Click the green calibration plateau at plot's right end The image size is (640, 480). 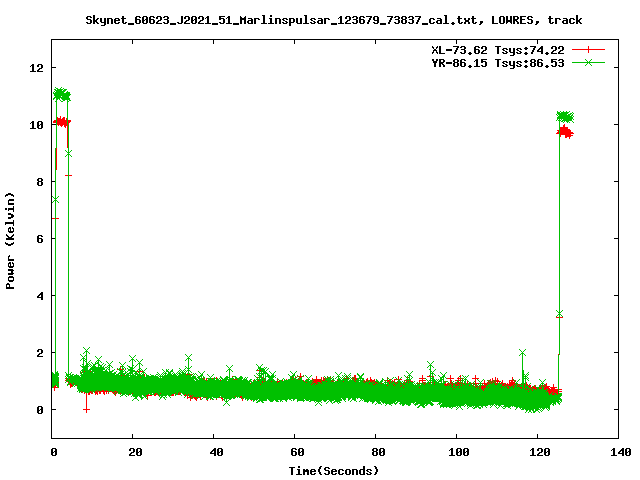point(565,117)
